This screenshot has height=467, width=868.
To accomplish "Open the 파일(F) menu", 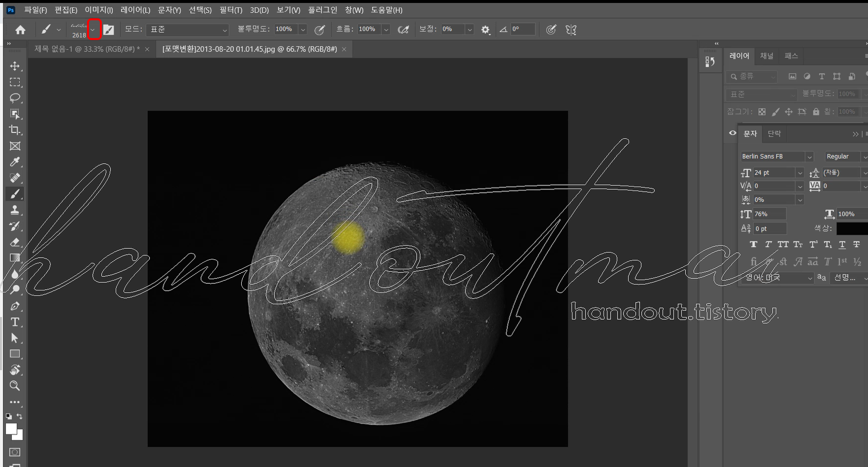I will 36,10.
